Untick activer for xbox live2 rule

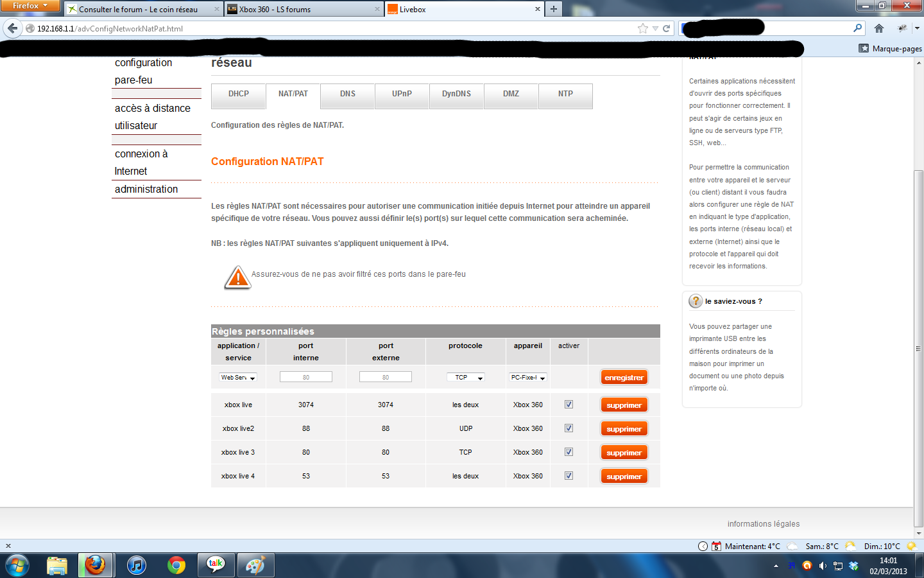pyautogui.click(x=569, y=428)
